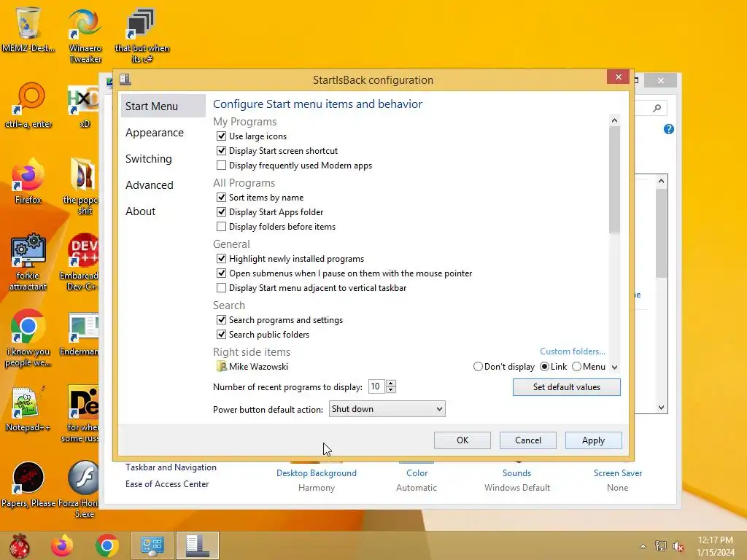
Task: Click the recent programs number field
Action: click(377, 386)
